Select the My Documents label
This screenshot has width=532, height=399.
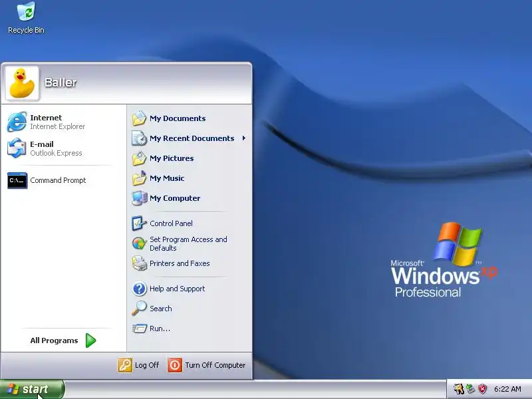tap(178, 118)
